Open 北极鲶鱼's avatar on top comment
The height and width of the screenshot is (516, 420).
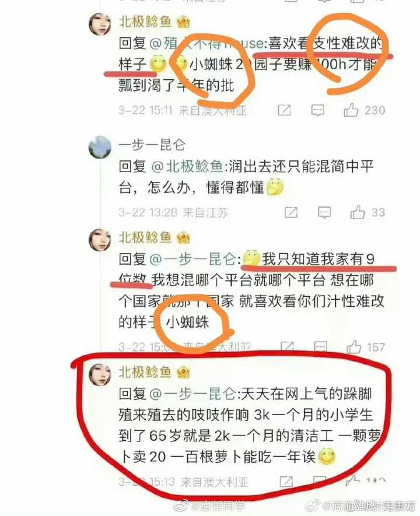[100, 24]
